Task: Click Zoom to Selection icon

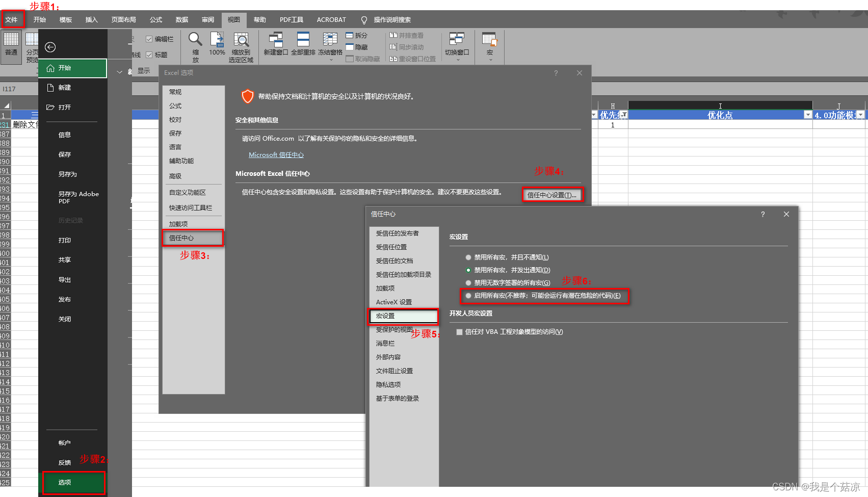Action: pyautogui.click(x=241, y=40)
